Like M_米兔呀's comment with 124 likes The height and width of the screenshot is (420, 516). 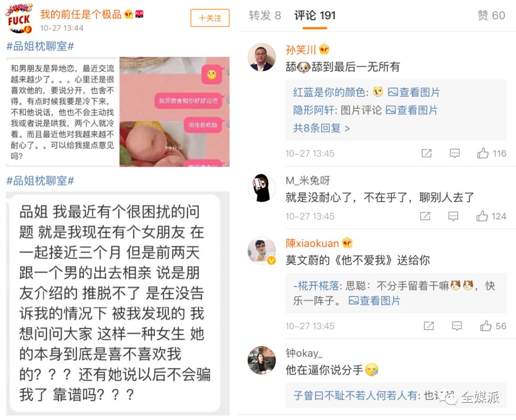tap(491, 216)
